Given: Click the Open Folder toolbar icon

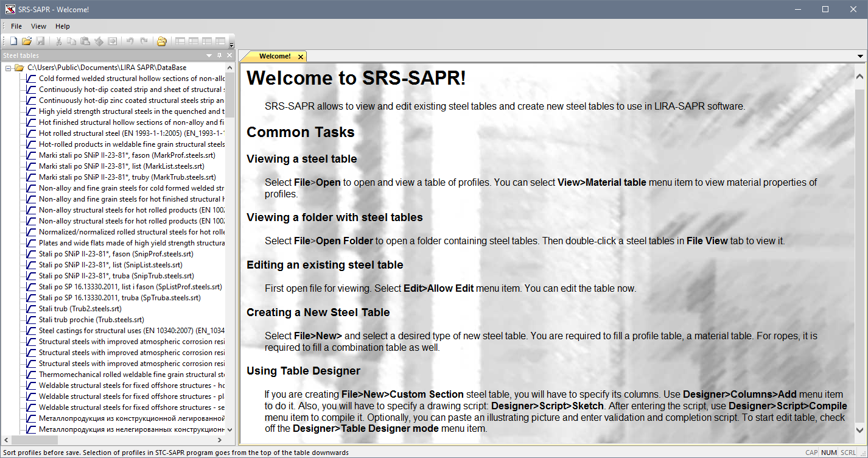Looking at the screenshot, I should 161,41.
